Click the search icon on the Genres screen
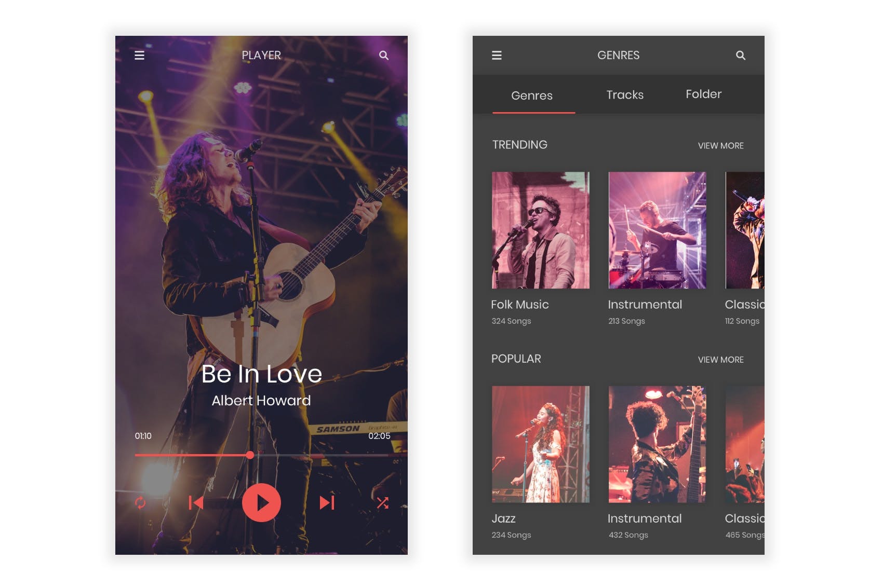The height and width of the screenshot is (588, 883). click(741, 55)
